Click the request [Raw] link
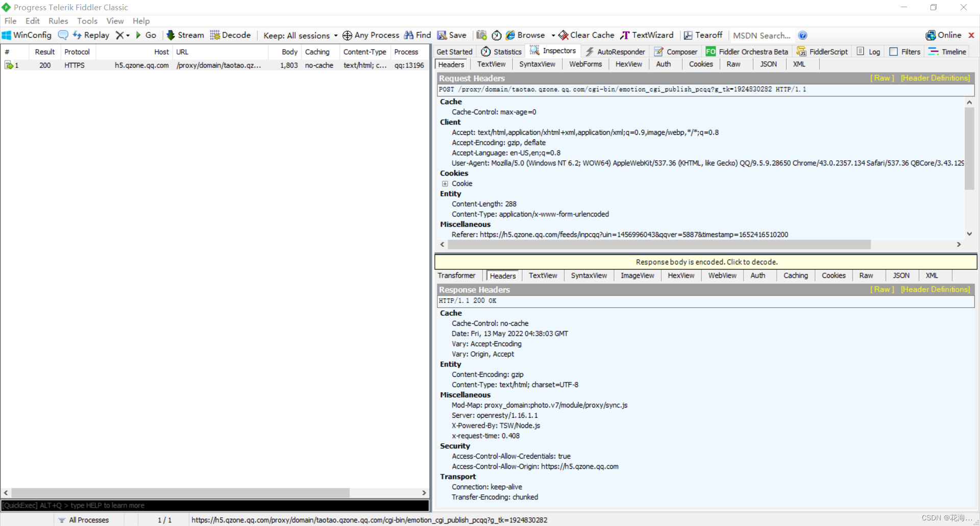 [x=882, y=78]
